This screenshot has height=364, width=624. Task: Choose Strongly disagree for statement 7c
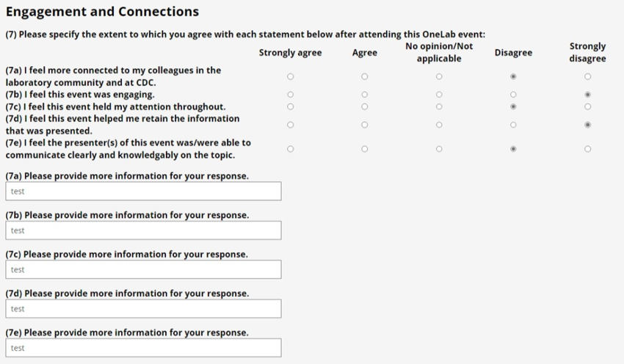coord(587,106)
